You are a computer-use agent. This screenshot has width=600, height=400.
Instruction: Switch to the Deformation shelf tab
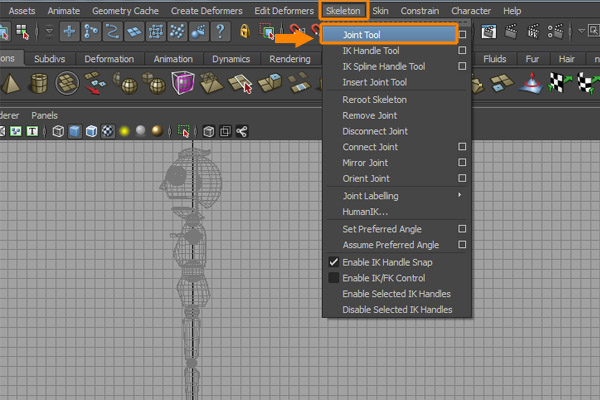109,58
